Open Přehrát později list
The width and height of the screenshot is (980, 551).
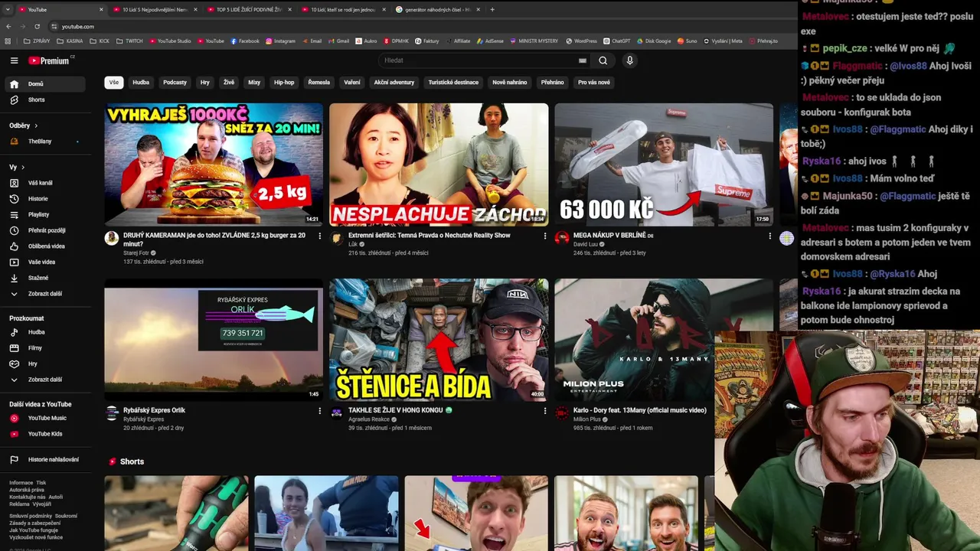pyautogui.click(x=46, y=230)
